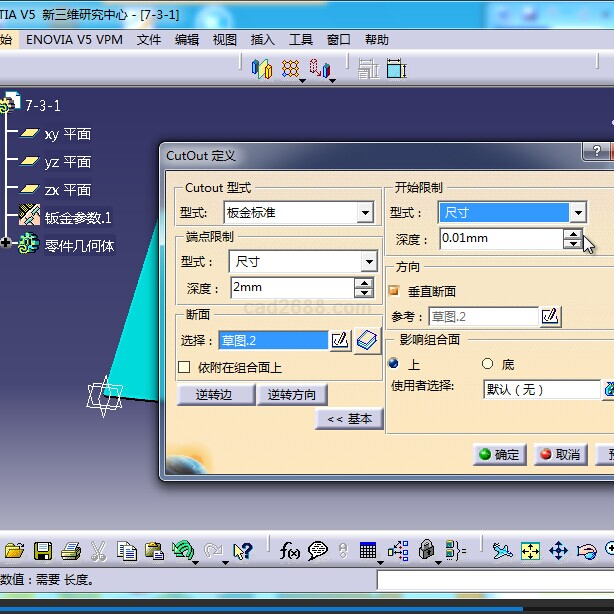Open the Formula f(x) tool

coord(290,550)
